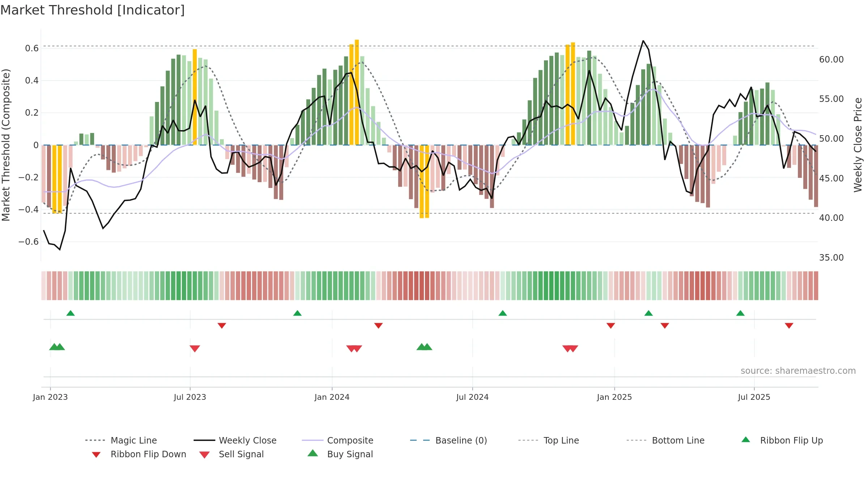Click the sell signal marker near Jul 2023
The image size is (868, 488).
pyautogui.click(x=195, y=348)
